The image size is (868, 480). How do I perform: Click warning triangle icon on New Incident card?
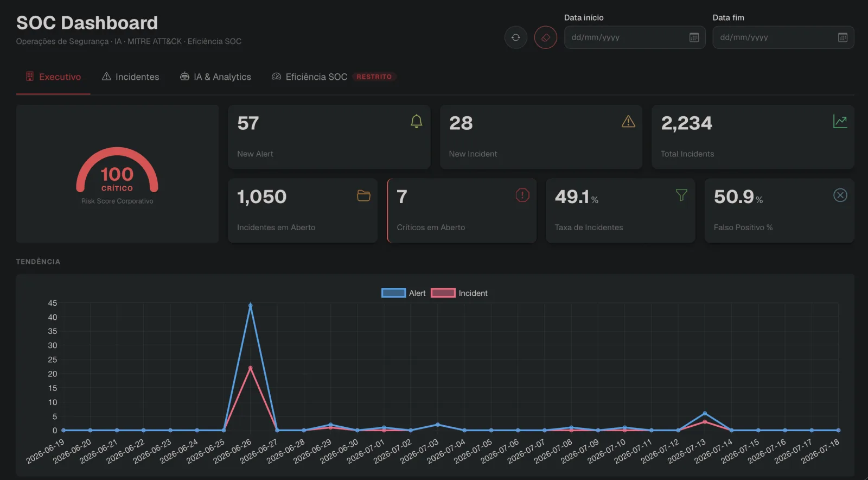point(628,122)
